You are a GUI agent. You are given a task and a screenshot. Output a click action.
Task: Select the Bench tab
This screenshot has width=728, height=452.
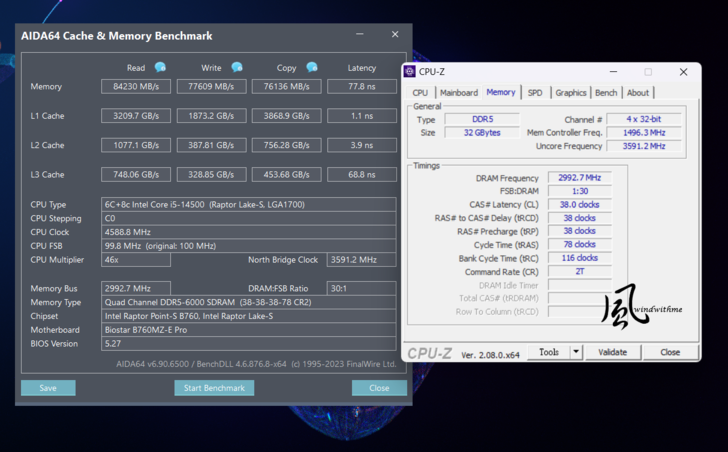point(606,93)
